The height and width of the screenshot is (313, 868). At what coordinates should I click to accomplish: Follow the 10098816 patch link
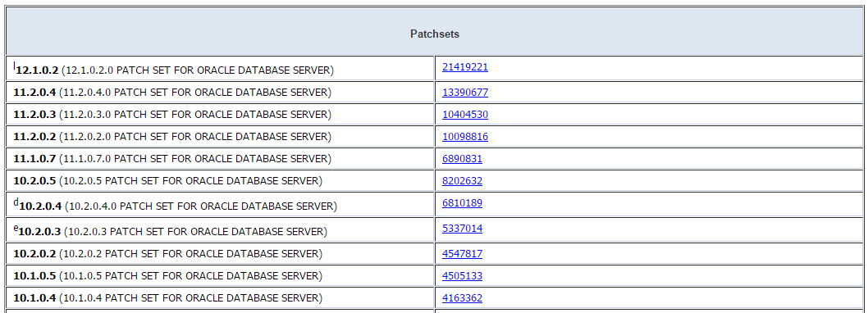(465, 137)
